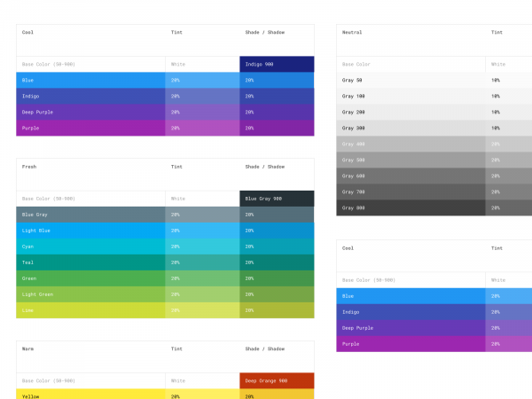The width and height of the screenshot is (532, 399).
Task: Pick the Blue Gray base color row
Action: [x=90, y=215]
